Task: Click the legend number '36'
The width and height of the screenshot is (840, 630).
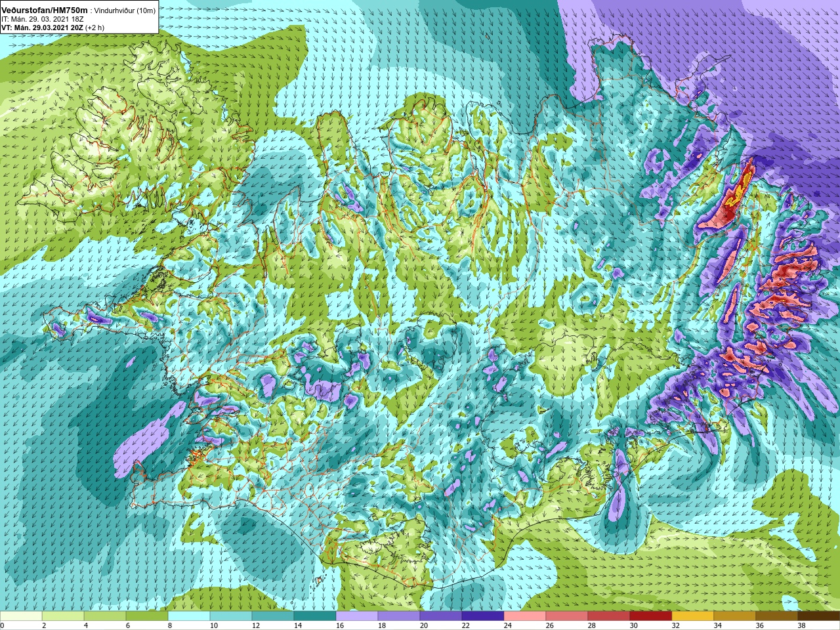Action: 759,626
